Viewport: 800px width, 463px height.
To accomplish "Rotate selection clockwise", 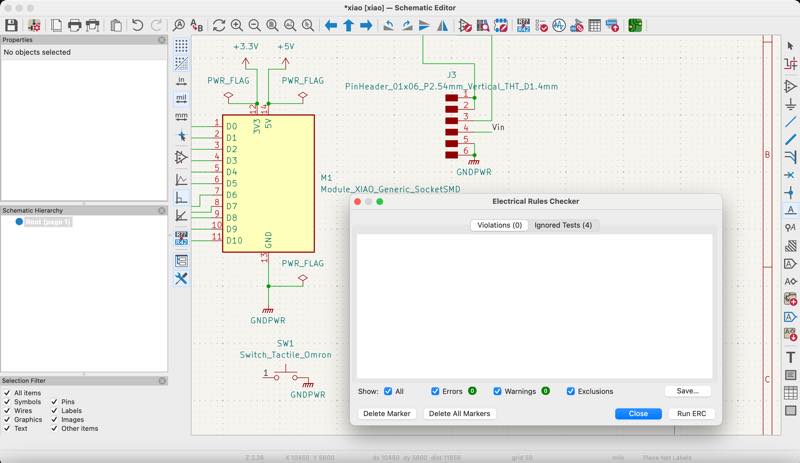I will (407, 25).
